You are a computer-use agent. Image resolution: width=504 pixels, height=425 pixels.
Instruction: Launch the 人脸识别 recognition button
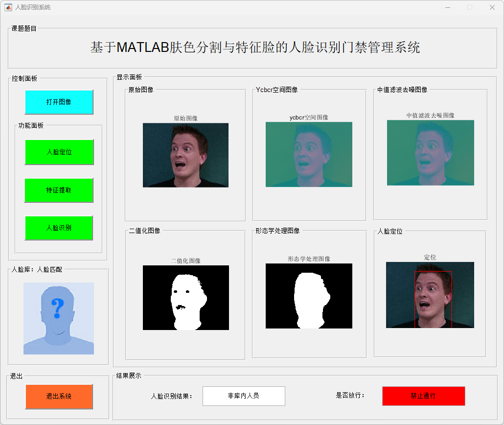click(59, 228)
